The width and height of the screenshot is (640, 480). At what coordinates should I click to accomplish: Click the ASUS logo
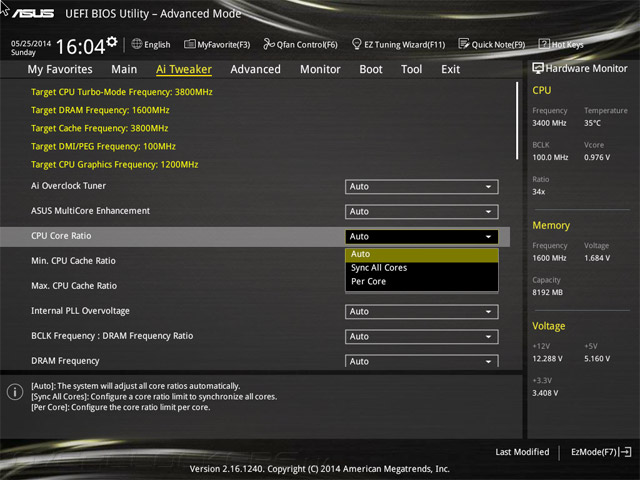tap(33, 13)
